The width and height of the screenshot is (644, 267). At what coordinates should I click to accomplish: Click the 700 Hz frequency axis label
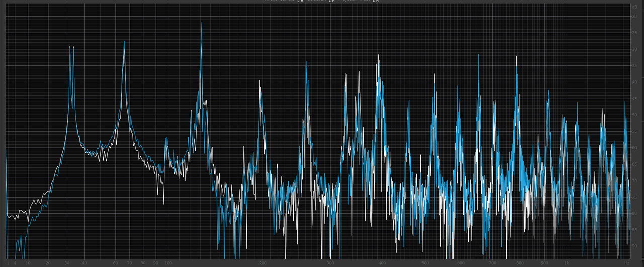tap(492, 263)
